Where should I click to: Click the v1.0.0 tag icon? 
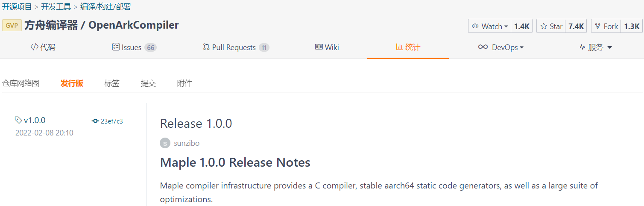[18, 120]
